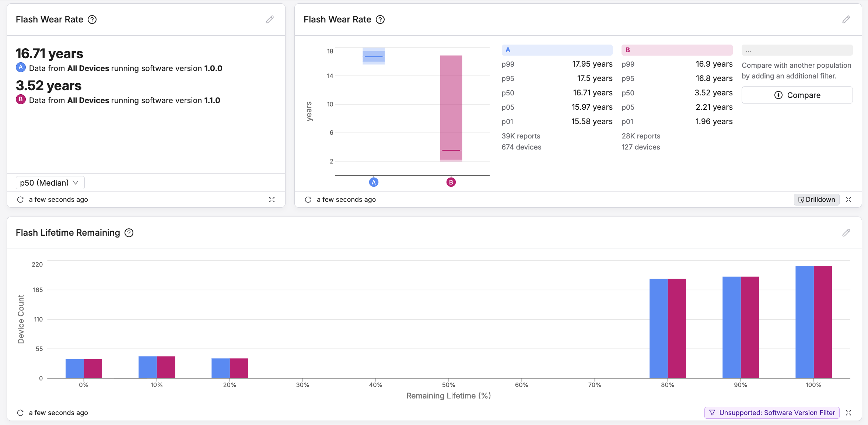Click the A population column header
This screenshot has height=425, width=868.
pyautogui.click(x=556, y=50)
